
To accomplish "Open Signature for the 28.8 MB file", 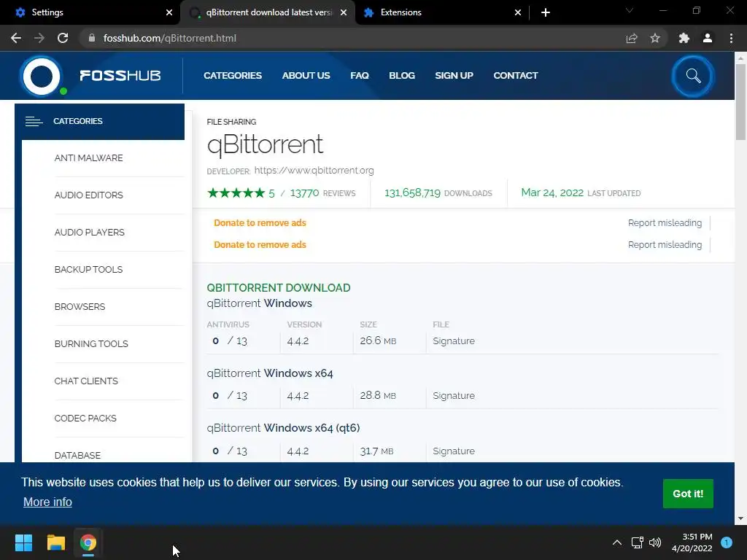I will 454,396.
